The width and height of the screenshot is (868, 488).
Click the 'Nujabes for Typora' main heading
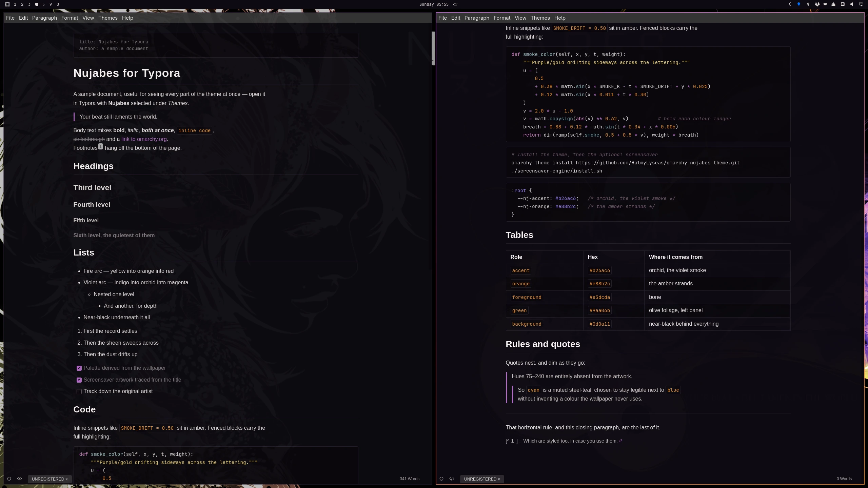tap(127, 73)
